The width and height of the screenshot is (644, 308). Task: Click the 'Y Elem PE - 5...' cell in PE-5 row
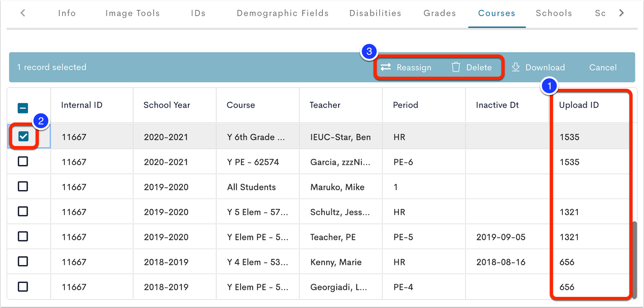point(258,237)
